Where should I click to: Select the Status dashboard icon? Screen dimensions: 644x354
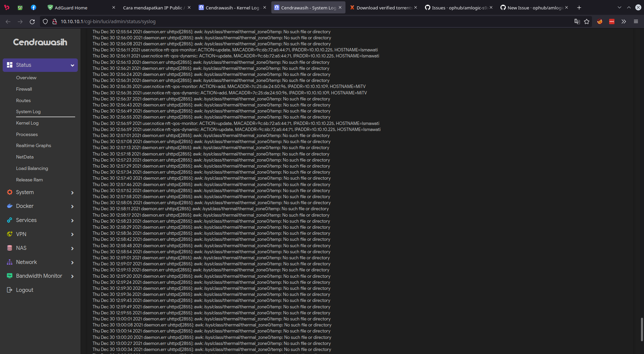[10, 65]
